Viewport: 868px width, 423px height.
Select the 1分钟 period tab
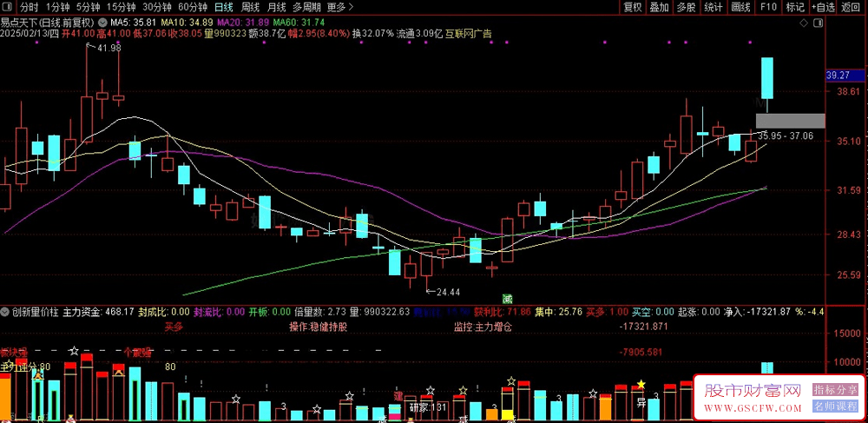[57, 7]
